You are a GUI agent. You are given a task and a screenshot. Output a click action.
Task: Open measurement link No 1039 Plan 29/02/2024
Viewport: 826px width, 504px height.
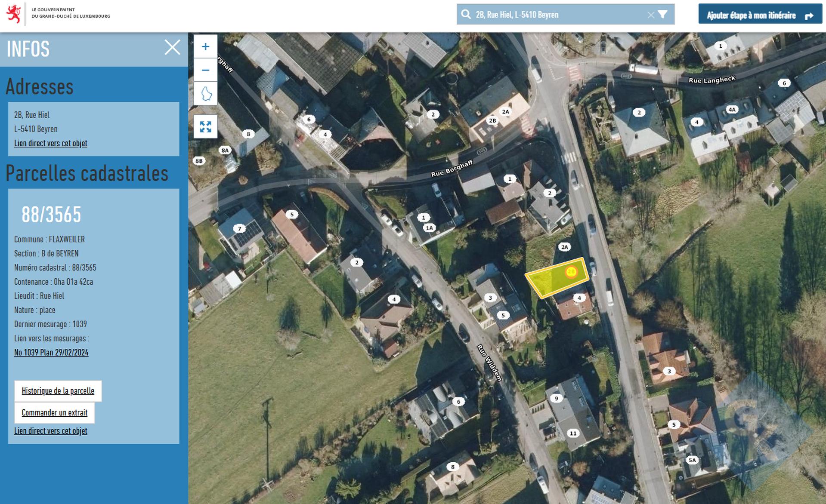(x=51, y=352)
